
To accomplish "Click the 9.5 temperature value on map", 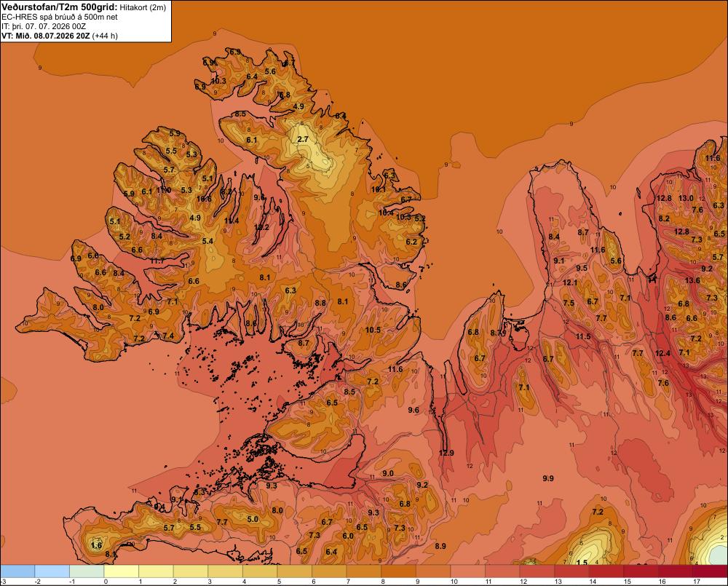I will pos(582,268).
